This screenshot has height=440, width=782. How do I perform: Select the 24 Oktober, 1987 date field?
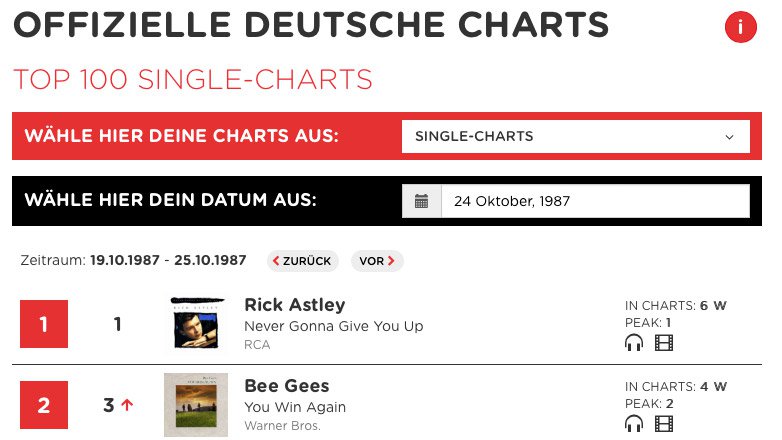coord(595,201)
